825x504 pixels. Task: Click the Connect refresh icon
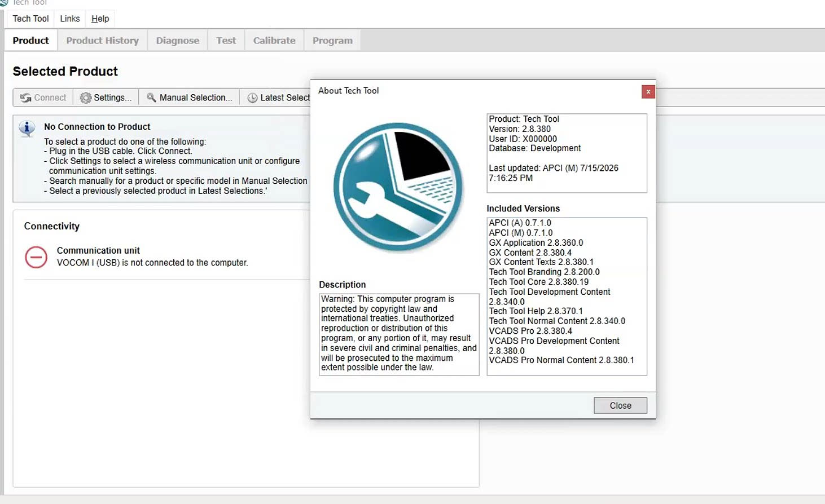coord(26,98)
